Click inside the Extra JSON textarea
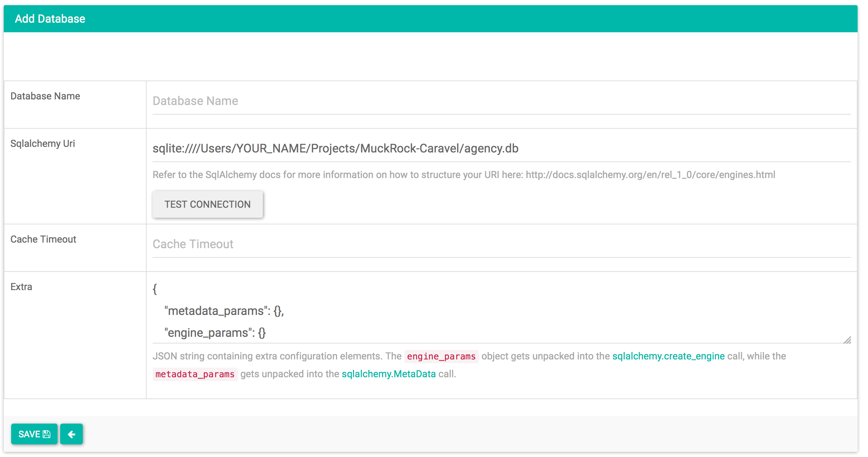Viewport: 868px width, 457px height. 502,311
